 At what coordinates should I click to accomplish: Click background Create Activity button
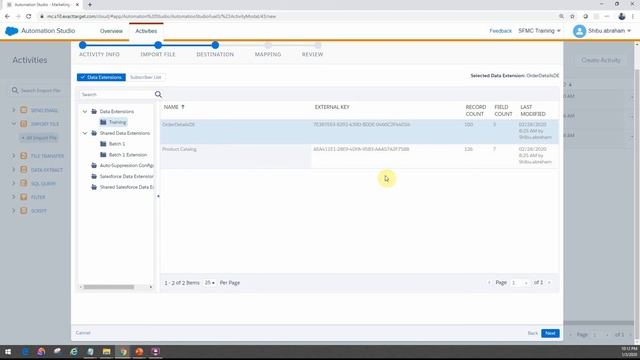tap(601, 60)
